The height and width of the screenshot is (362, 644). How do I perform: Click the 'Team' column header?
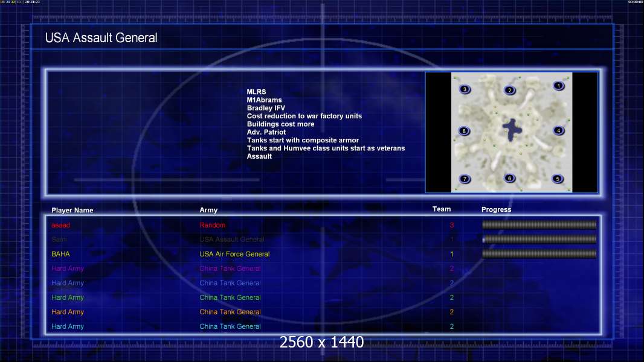coord(442,209)
